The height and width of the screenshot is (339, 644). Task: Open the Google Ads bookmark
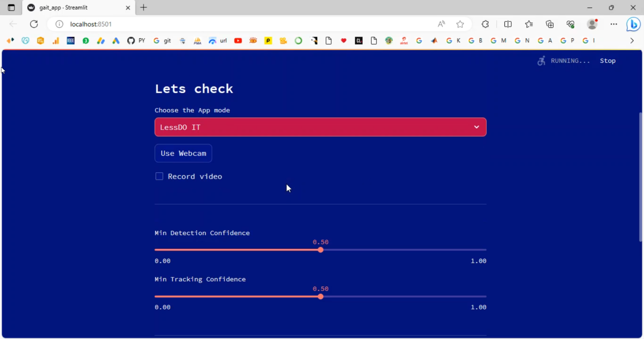[116, 41]
